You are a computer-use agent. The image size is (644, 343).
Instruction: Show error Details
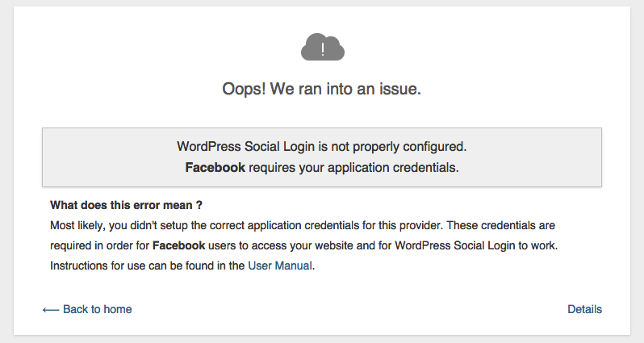point(584,309)
